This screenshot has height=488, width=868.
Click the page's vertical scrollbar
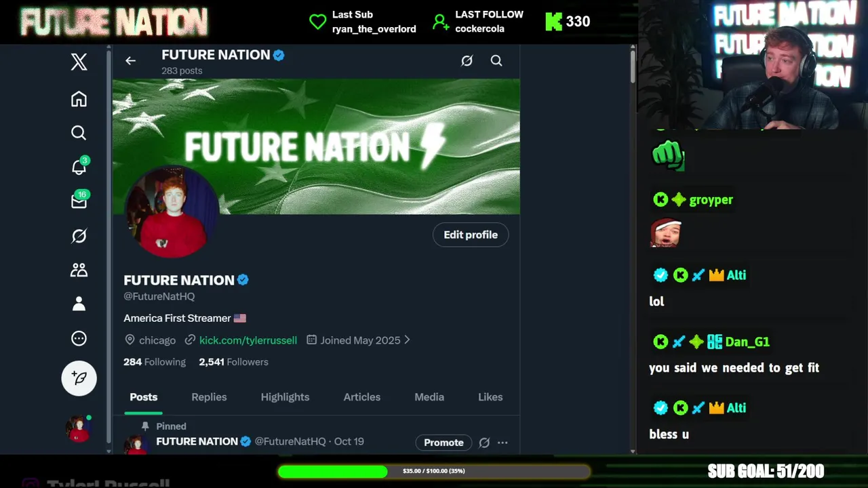pyautogui.click(x=633, y=66)
